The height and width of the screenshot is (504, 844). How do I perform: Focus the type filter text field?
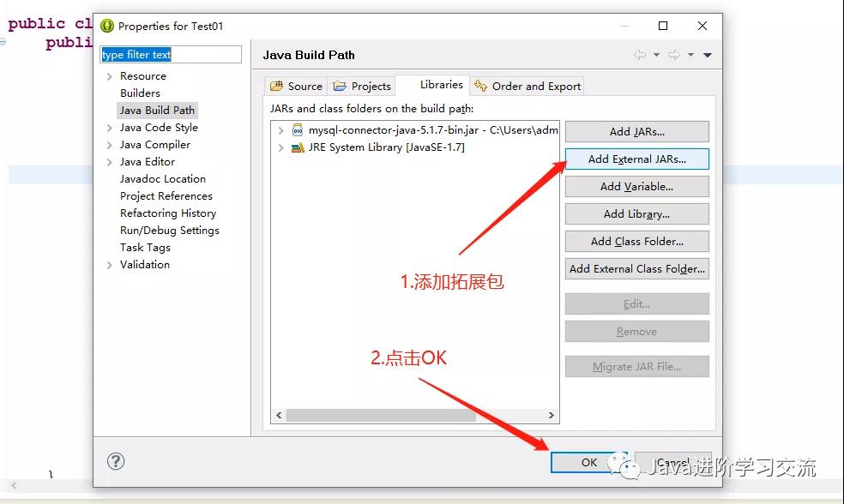(171, 55)
